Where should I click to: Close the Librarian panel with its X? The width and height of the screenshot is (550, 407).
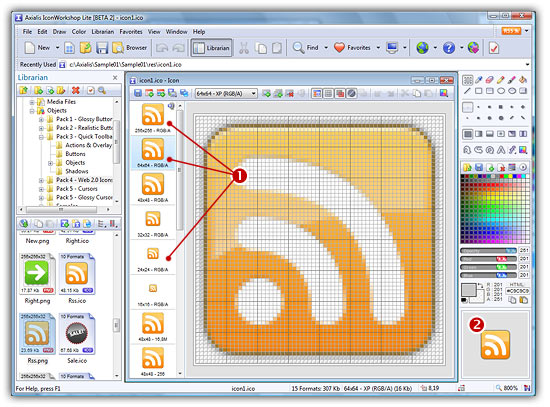115,78
